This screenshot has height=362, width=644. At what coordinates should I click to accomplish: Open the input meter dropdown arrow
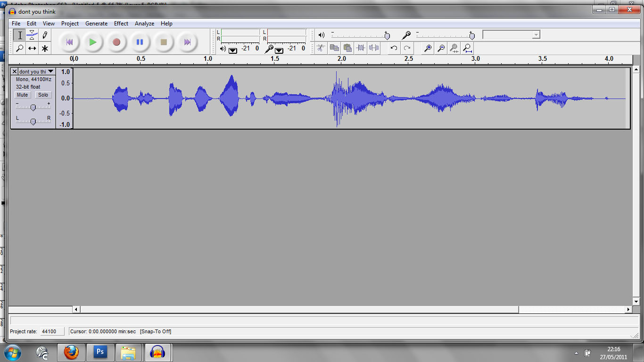(279, 50)
